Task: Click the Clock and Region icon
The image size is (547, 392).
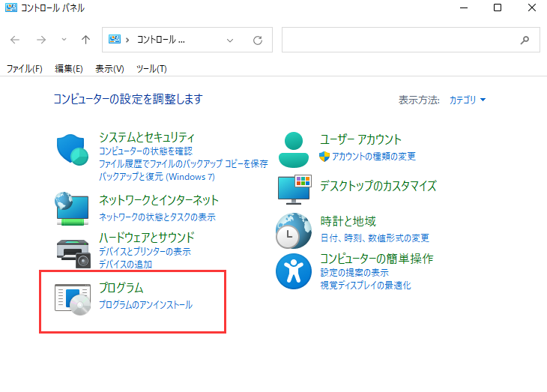Action: pos(294,230)
